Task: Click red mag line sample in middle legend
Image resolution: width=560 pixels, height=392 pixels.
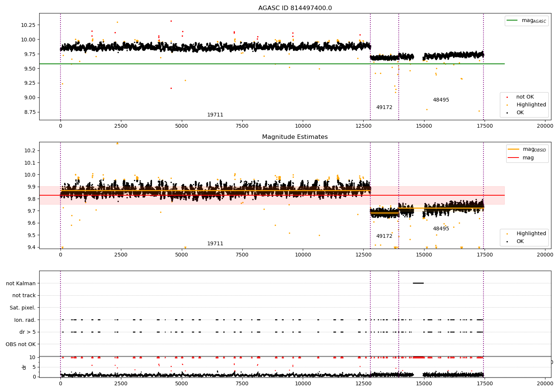Action: point(514,158)
